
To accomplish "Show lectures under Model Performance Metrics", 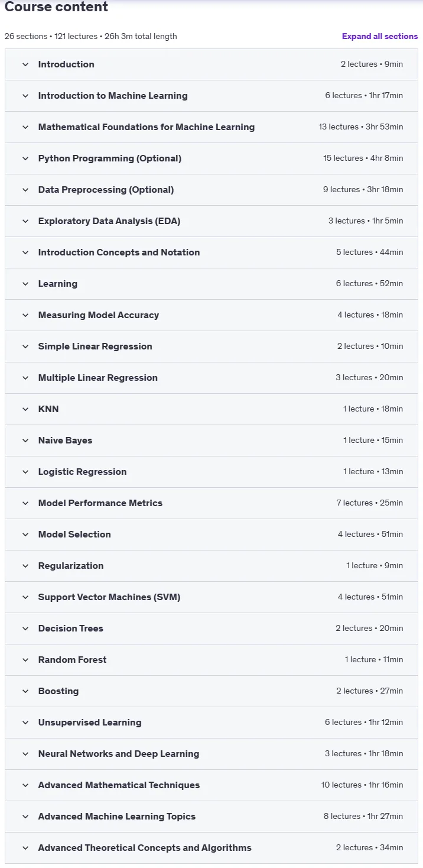I will (211, 503).
